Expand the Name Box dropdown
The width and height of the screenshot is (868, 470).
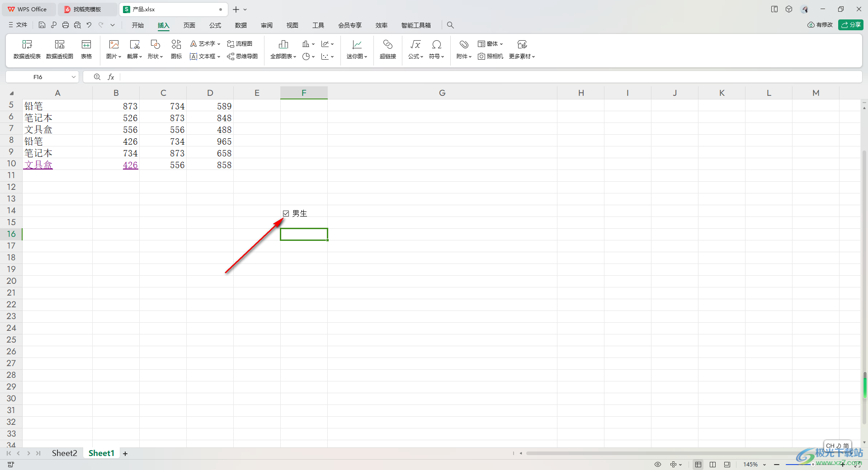[73, 77]
